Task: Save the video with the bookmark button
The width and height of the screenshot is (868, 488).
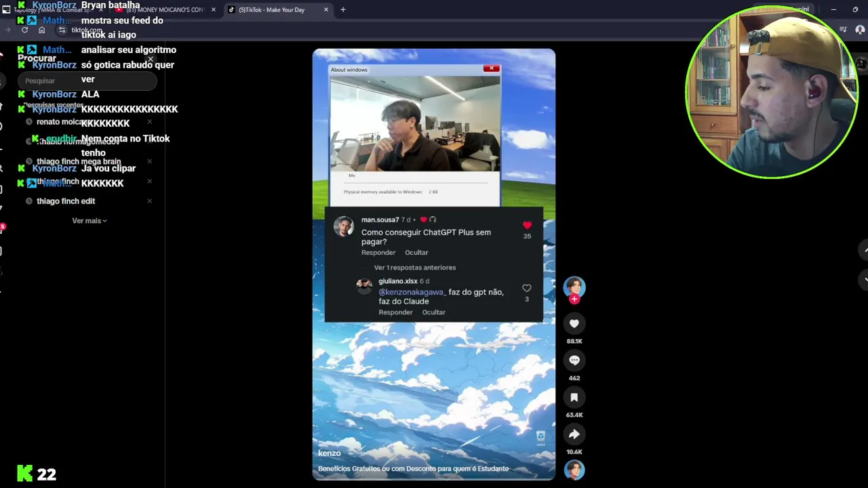Action: [574, 397]
